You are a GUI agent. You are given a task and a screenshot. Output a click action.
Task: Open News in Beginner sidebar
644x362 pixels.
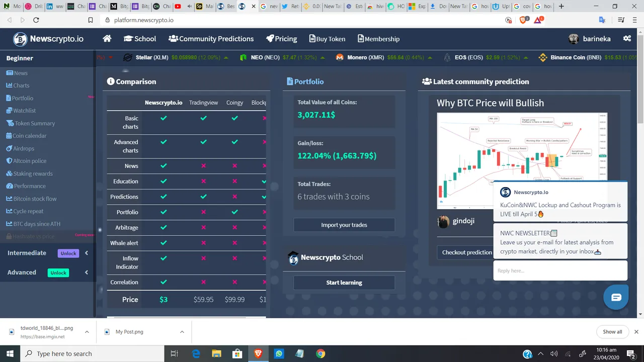coord(17,73)
